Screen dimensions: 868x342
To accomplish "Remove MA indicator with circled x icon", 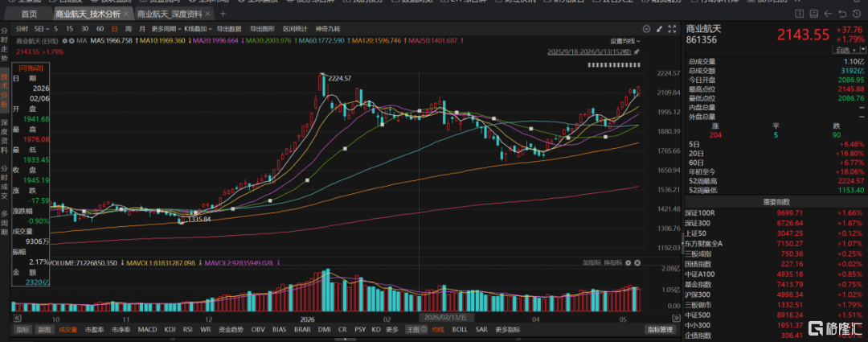I will pos(72,40).
